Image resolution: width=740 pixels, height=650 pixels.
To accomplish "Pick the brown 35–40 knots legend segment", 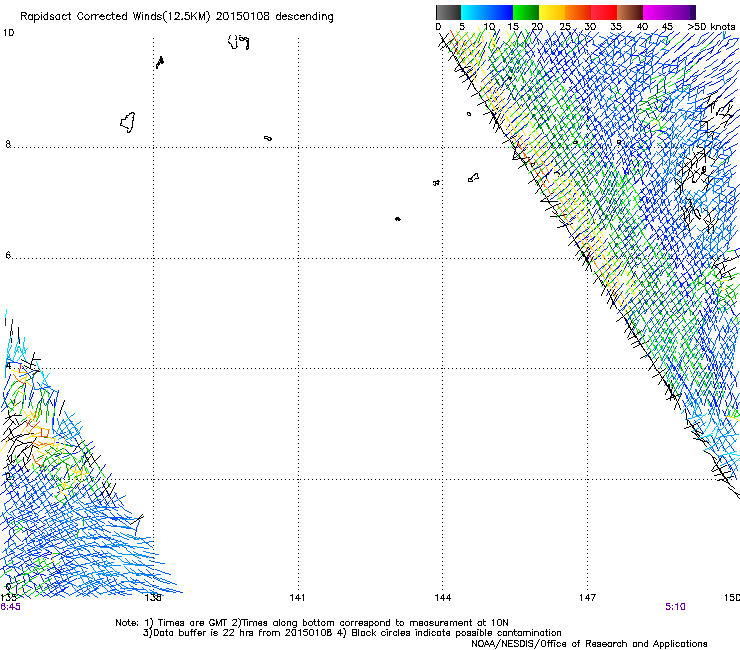I will [630, 12].
